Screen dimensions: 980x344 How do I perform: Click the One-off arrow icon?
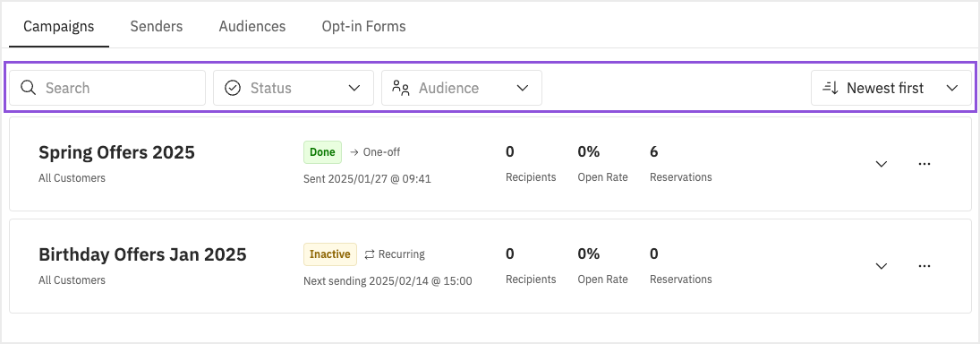tap(354, 152)
